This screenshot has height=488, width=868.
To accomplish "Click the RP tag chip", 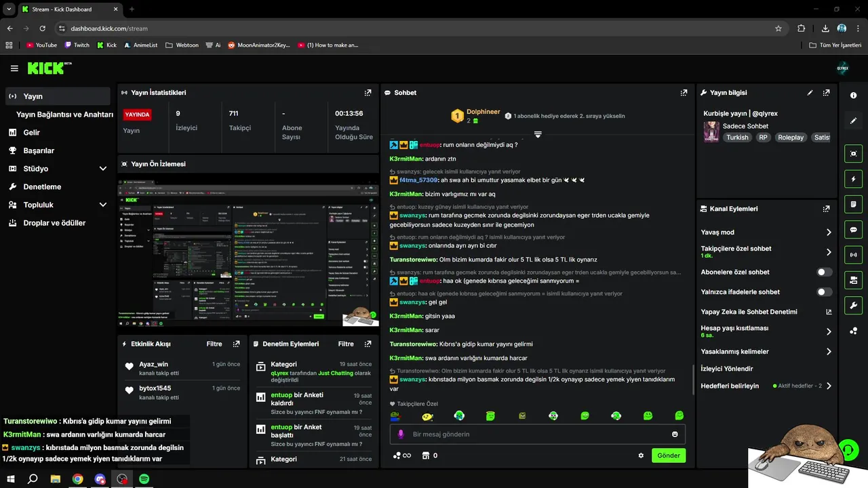I will [x=763, y=138].
